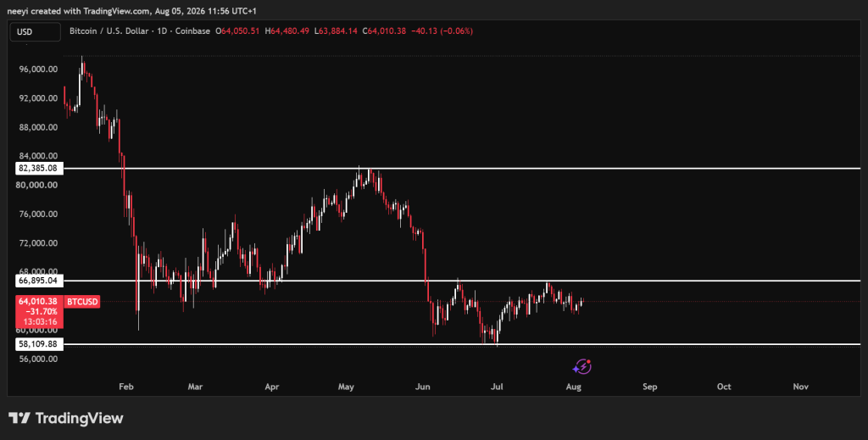Click the 88,000.00 price axis label

click(x=37, y=127)
